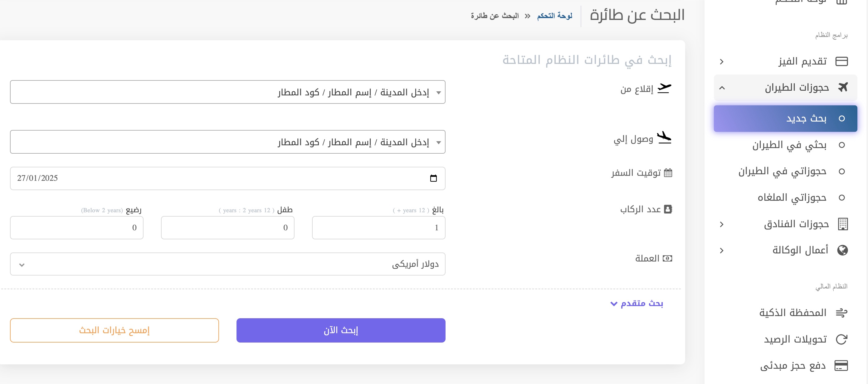Image resolution: width=868 pixels, height=384 pixels.
Task: Select the hotel building icon for حجوزات الفنادق
Action: coord(843,223)
